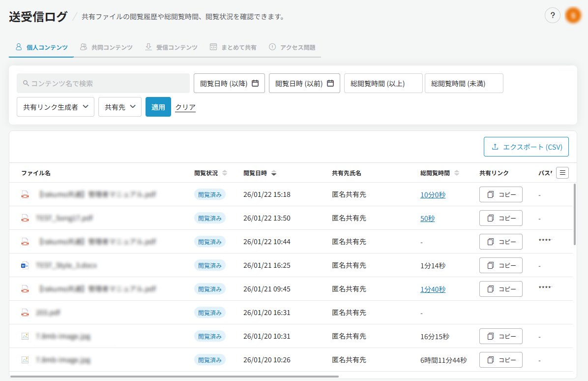
Task: Click the 総閲覧時間 (以上) field
Action: (383, 83)
